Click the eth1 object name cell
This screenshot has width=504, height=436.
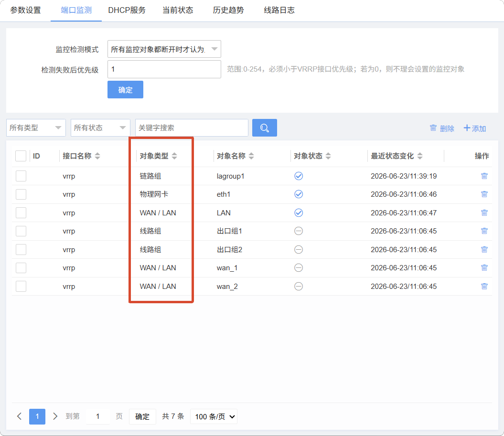coord(224,194)
